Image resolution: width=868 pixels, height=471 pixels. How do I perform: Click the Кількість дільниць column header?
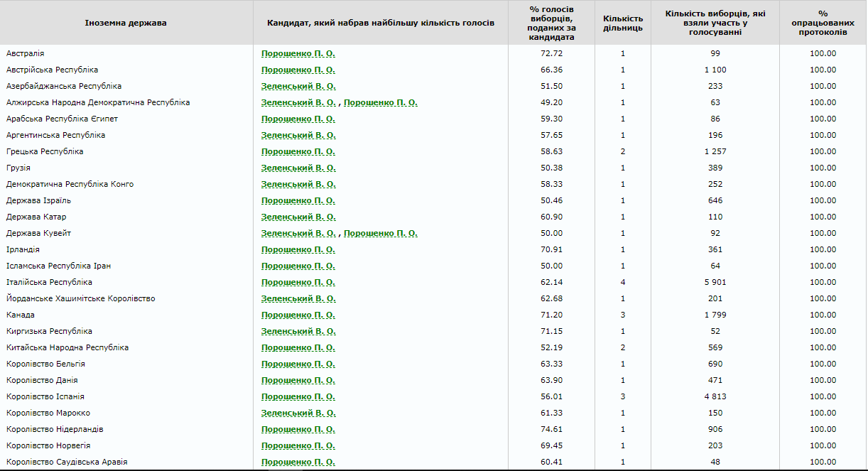point(622,23)
